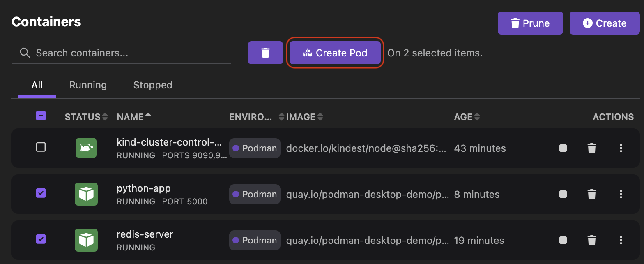Open the python-app kebab actions menu
644x264 pixels.
(x=621, y=194)
